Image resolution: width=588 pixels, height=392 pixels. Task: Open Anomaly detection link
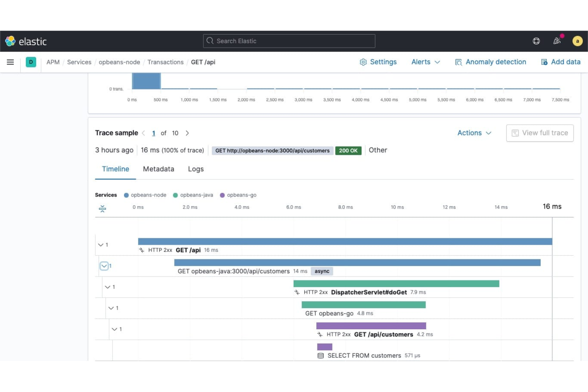491,62
